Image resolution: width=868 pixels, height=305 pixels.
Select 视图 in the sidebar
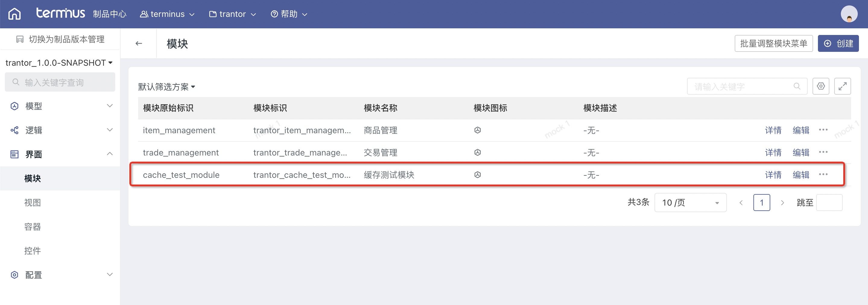(33, 203)
